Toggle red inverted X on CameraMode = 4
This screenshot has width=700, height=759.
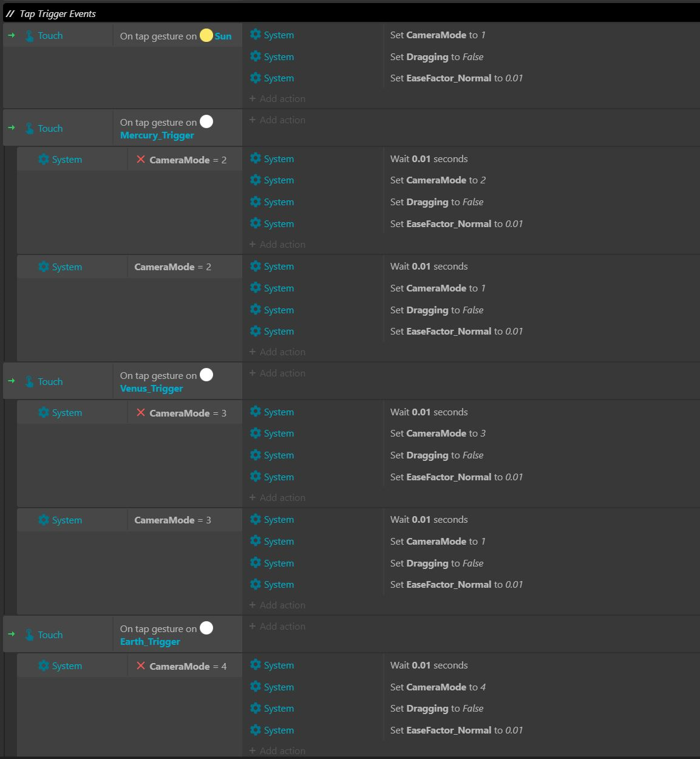click(141, 665)
